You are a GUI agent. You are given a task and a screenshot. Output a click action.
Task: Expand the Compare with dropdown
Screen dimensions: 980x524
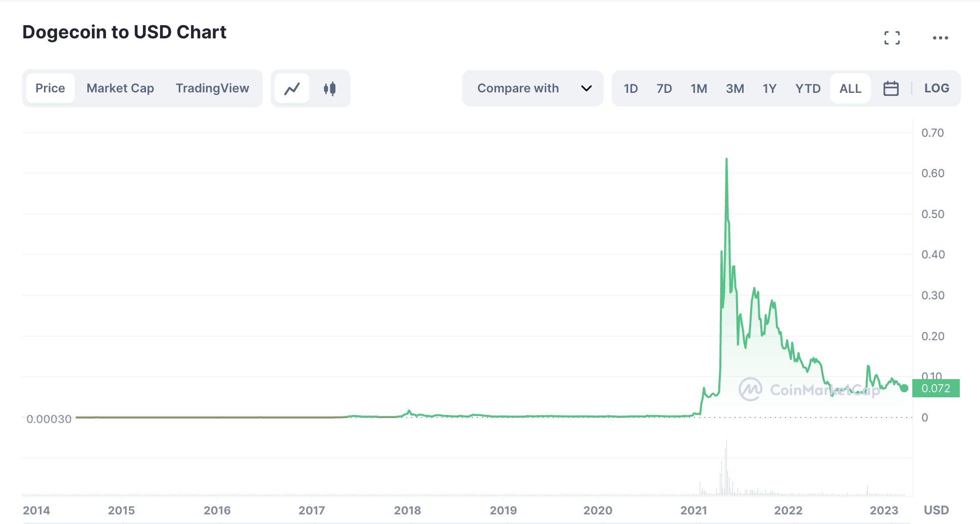[x=533, y=88]
